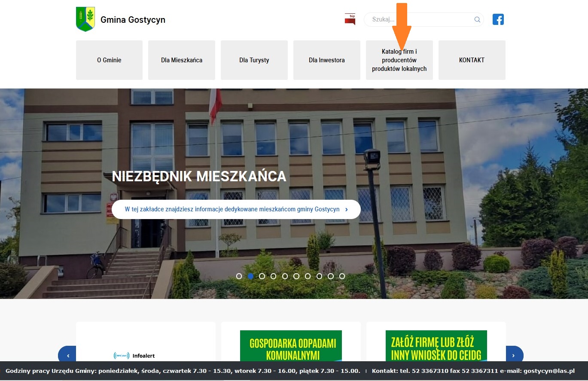Click the Kontakt tel. and e-mail ticker text
Image resolution: width=588 pixels, height=381 pixels.
click(x=473, y=371)
